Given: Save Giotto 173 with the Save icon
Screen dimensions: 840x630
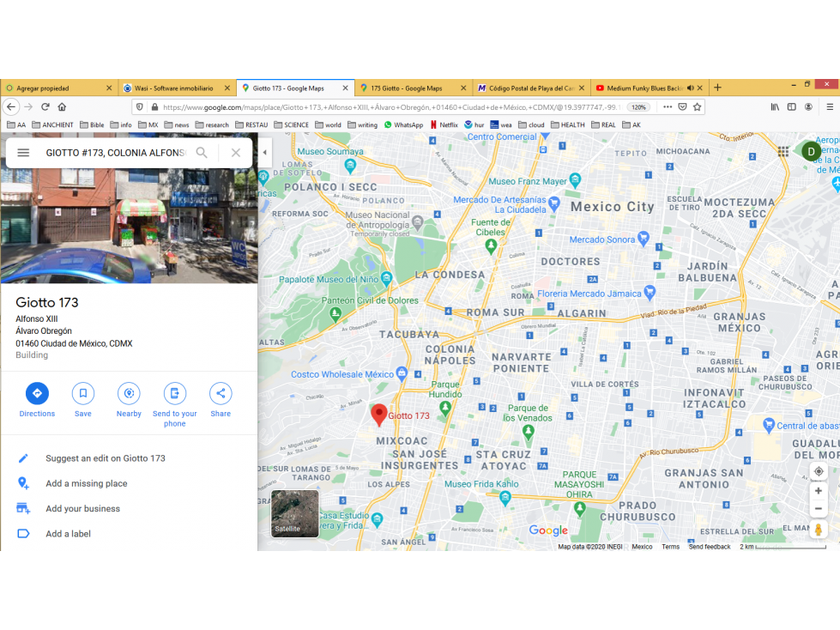Looking at the screenshot, I should (83, 393).
